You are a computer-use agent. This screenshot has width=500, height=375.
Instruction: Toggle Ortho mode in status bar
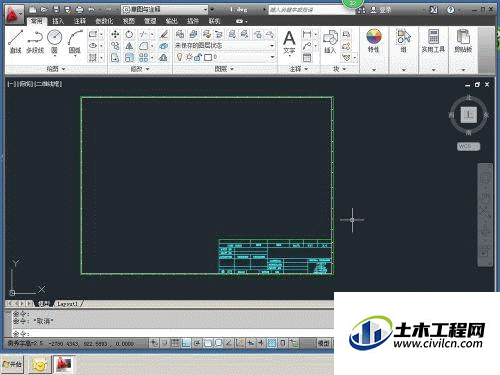coord(186,342)
